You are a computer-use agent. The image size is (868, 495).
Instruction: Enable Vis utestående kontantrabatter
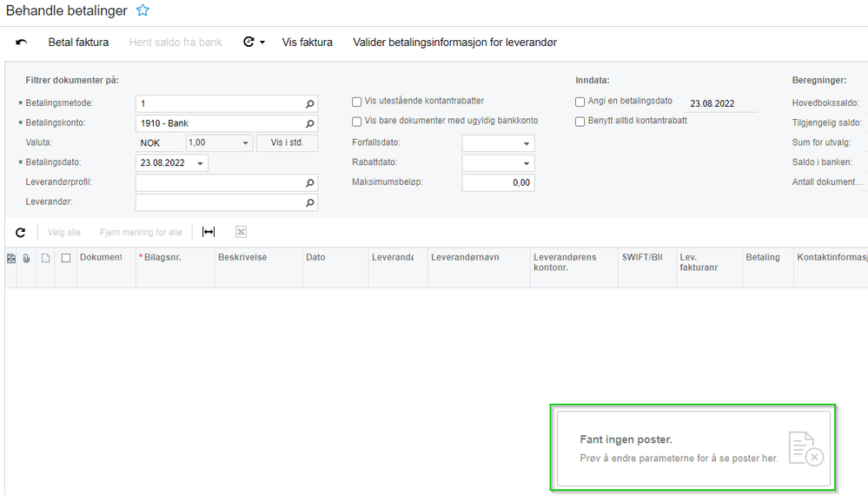357,102
